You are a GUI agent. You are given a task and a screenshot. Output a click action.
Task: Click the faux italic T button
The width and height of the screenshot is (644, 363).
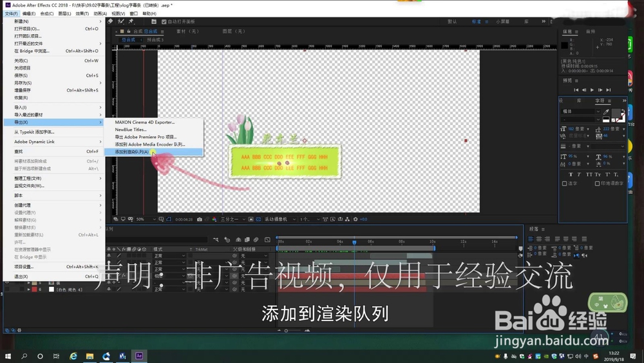coord(579,175)
